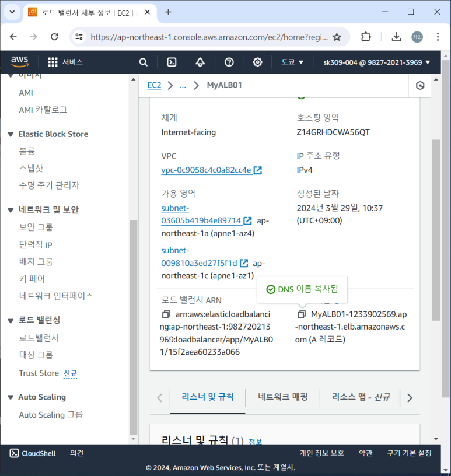Click the CloudShell icon in footer
This screenshot has height=476, width=451.
14,453
